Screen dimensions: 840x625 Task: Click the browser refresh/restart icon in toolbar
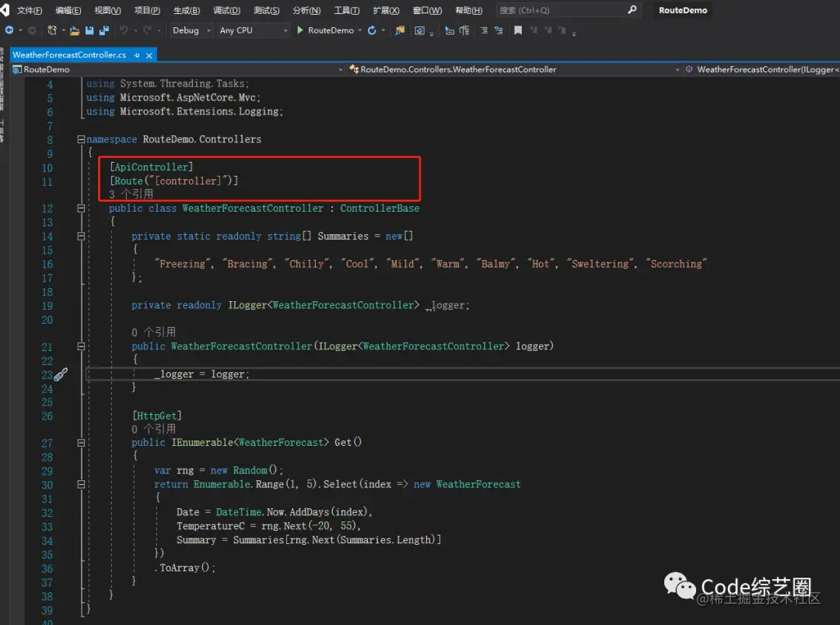(372, 30)
